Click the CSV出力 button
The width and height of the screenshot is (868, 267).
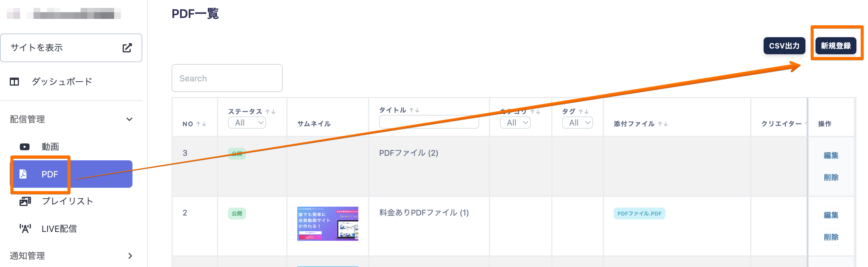point(784,46)
